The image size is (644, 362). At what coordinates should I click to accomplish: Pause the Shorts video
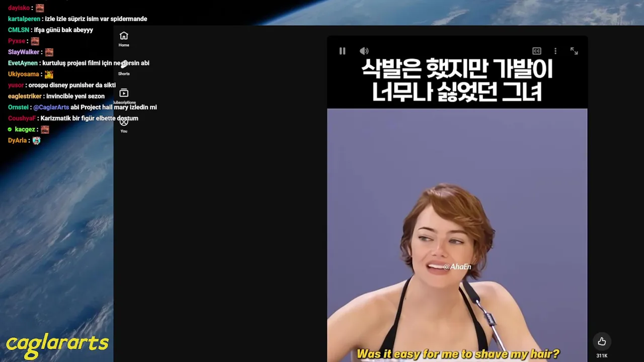click(x=342, y=51)
